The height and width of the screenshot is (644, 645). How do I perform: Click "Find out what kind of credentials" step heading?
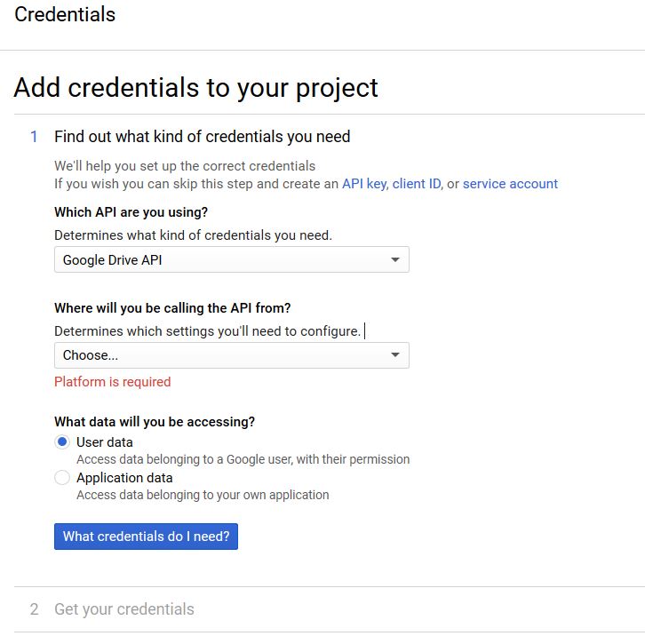click(203, 137)
